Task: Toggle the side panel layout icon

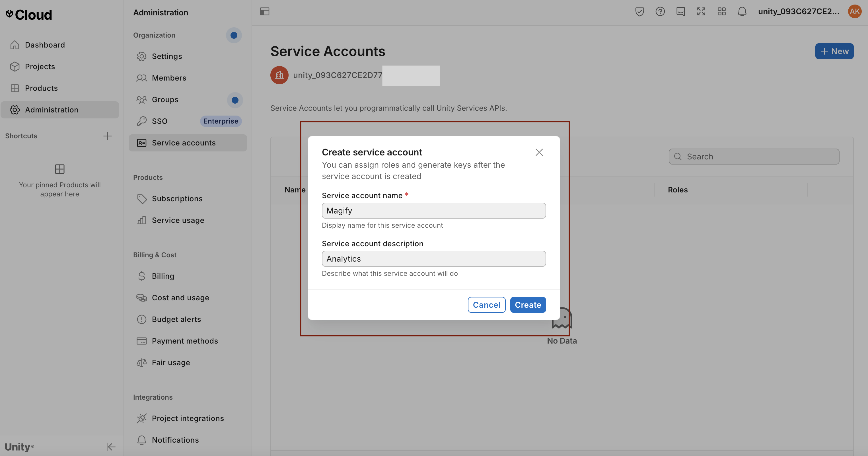Action: tap(264, 11)
